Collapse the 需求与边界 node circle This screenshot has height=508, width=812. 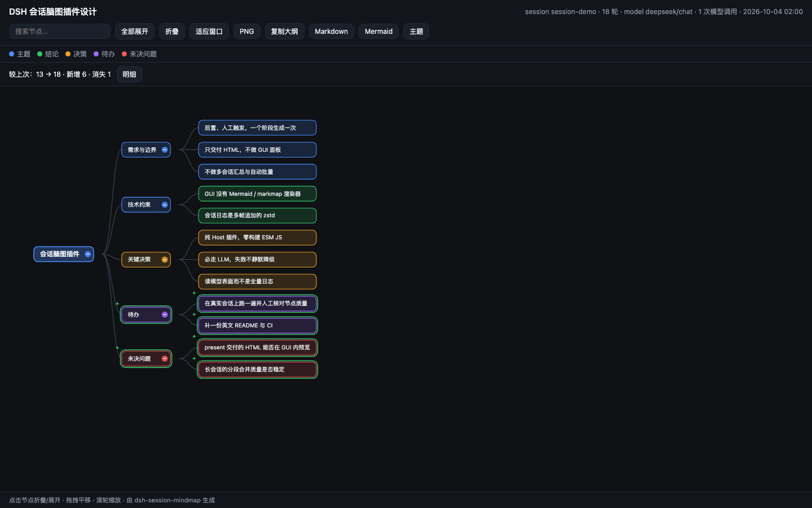tap(165, 150)
